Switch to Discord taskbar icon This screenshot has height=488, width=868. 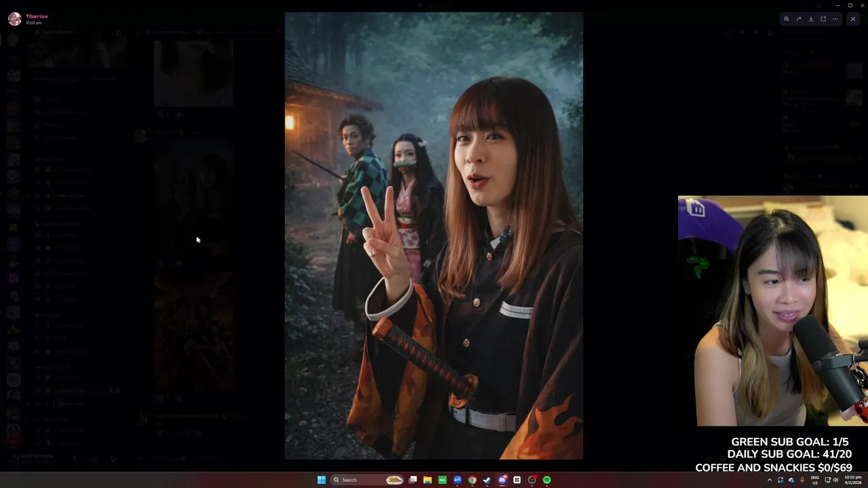click(x=502, y=480)
